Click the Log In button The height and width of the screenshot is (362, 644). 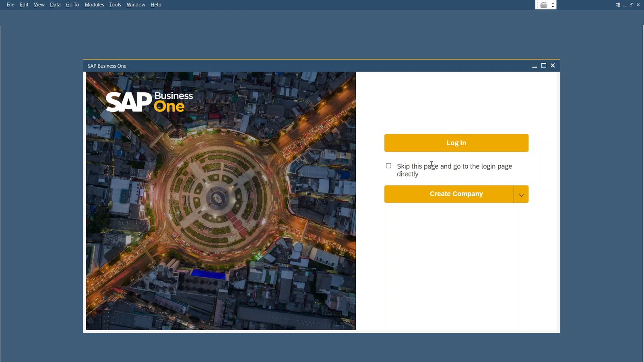(x=456, y=143)
